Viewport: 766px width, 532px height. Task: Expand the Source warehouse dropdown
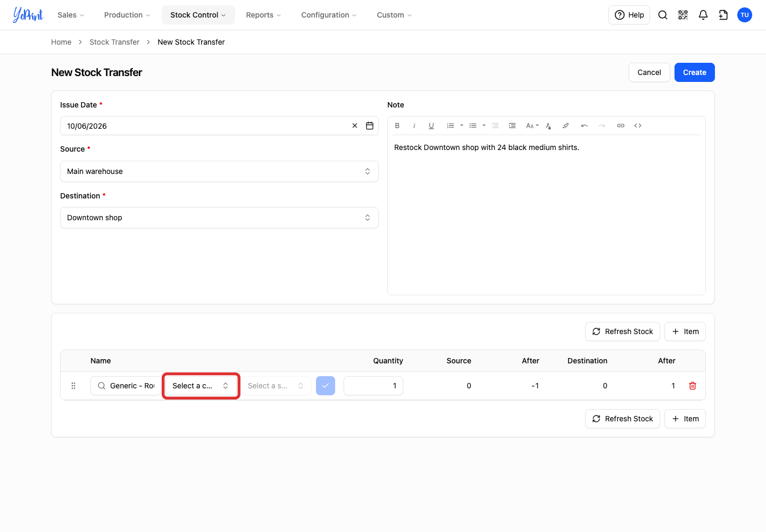[x=219, y=171]
